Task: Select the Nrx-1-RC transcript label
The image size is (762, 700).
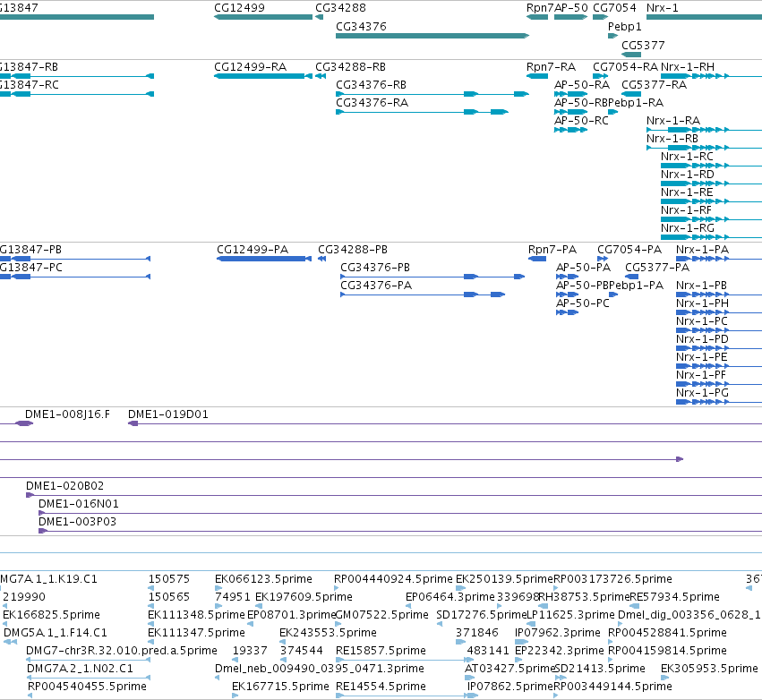Action: (x=687, y=157)
